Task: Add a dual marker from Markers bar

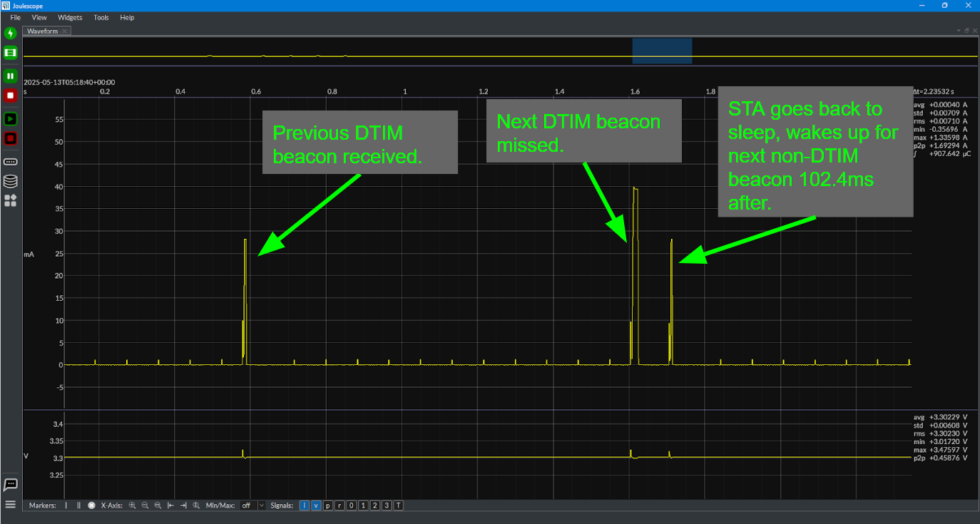Action: click(78, 505)
